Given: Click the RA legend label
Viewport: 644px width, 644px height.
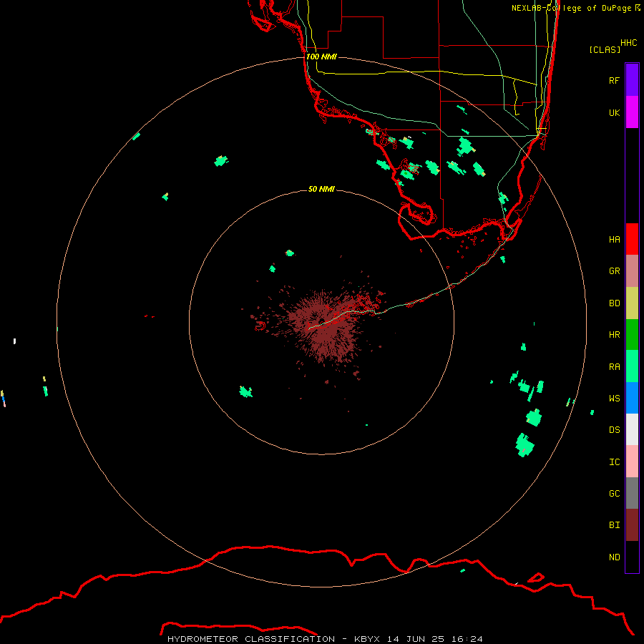Looking at the screenshot, I should (614, 366).
